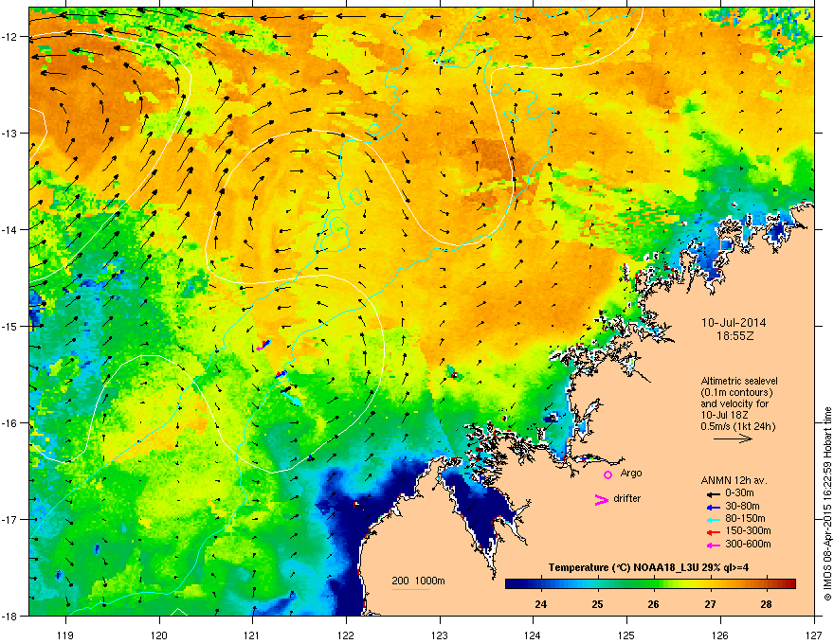Click latitude axis label -12
This screenshot has width=834, height=644.
click(10, 37)
